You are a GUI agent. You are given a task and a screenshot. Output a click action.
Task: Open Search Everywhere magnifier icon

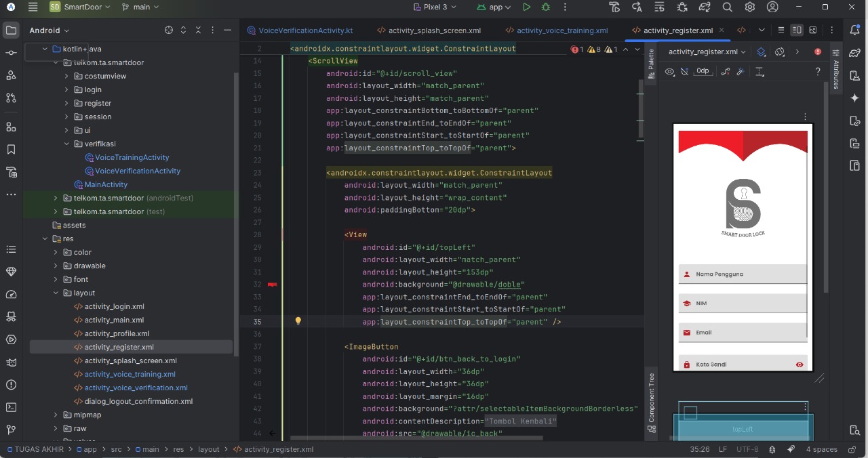point(727,7)
